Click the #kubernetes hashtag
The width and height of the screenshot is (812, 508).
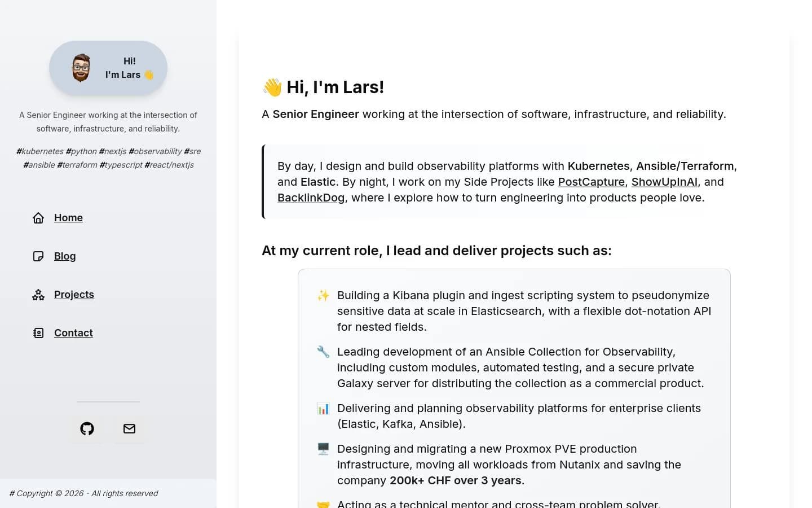tap(40, 151)
